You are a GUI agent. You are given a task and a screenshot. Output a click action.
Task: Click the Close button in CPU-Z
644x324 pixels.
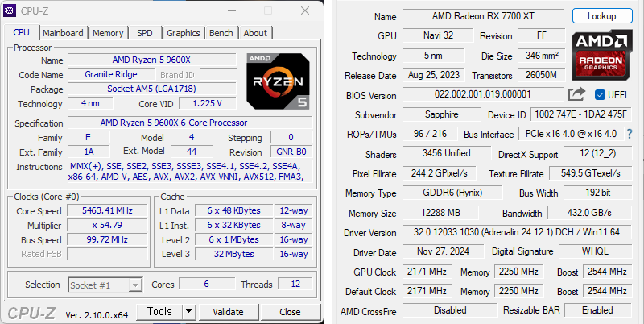click(x=290, y=312)
